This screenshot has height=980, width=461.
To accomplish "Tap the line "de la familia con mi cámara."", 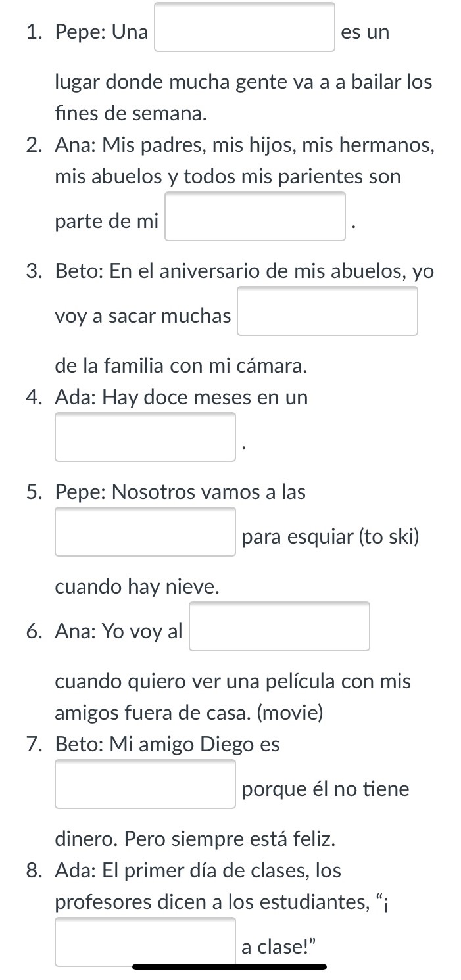I will click(182, 367).
